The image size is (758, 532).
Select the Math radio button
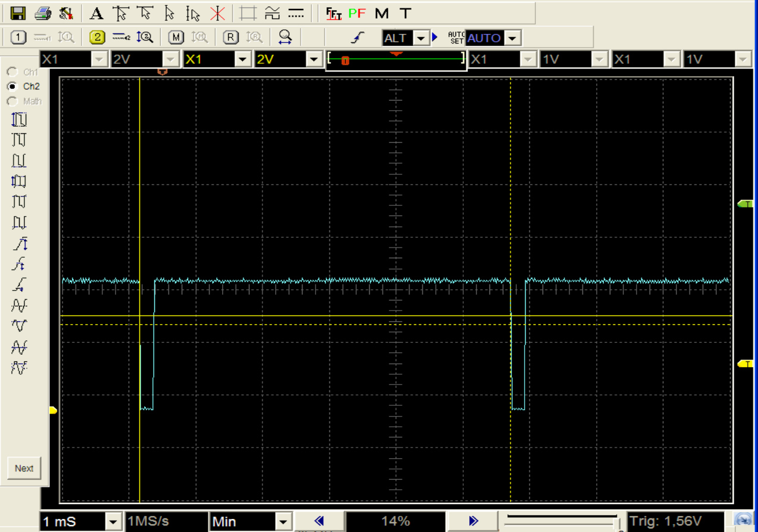coord(12,101)
